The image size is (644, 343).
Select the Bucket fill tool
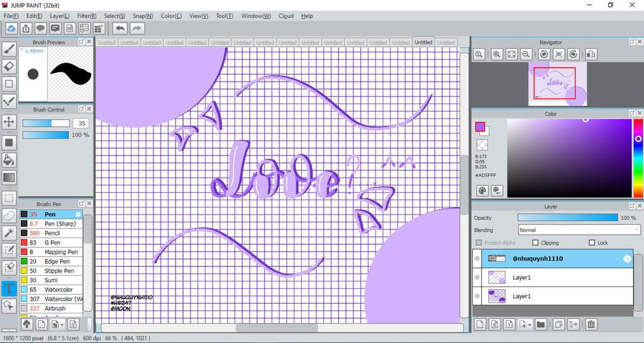9,160
